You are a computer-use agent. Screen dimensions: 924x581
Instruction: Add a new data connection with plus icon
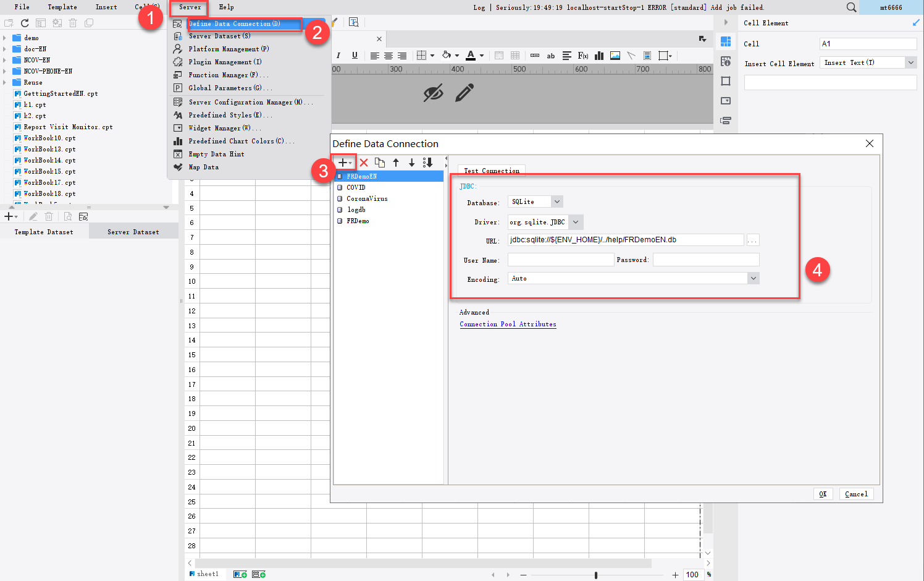pyautogui.click(x=342, y=162)
